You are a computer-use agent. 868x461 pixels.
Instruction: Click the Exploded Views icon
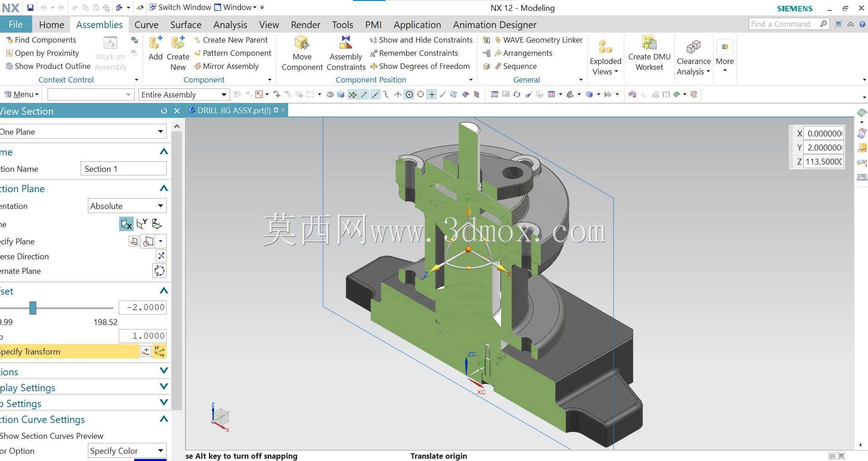(x=605, y=46)
